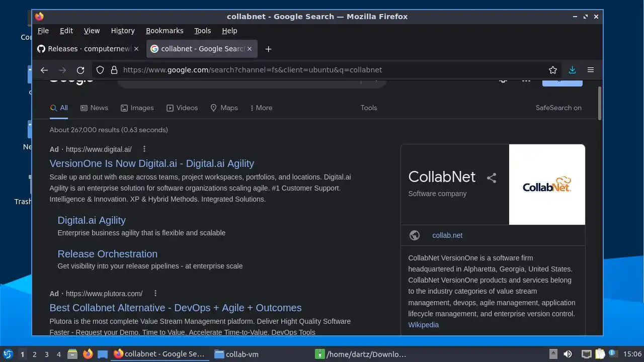Launch Firefox from the taskbar quick launcher
This screenshot has height=362, width=644.
pyautogui.click(x=88, y=354)
